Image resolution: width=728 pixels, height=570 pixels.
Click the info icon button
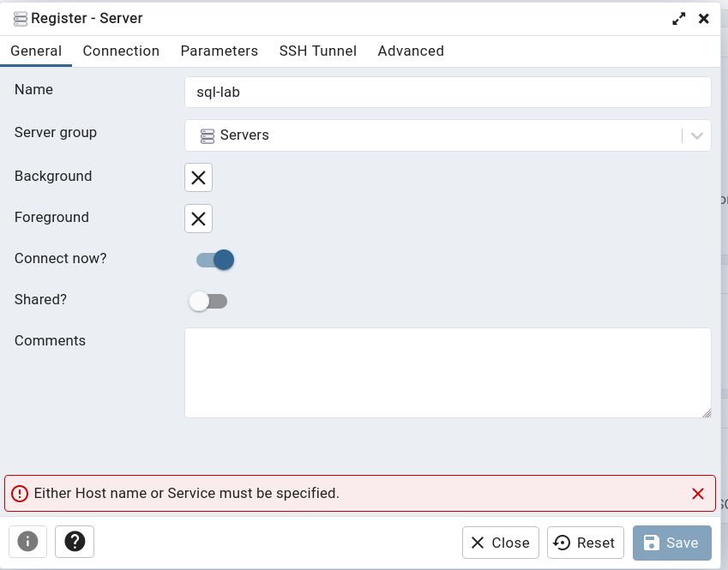(28, 542)
